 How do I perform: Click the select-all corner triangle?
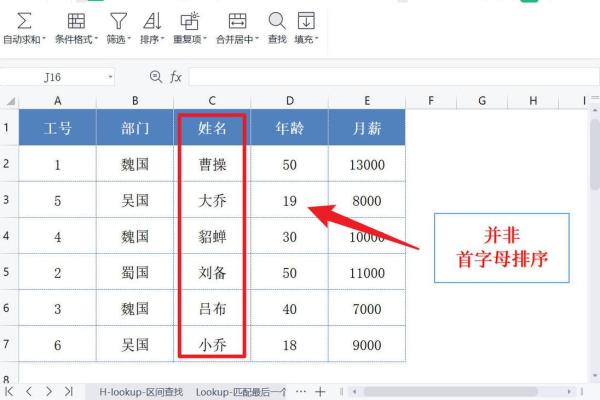tap(11, 101)
